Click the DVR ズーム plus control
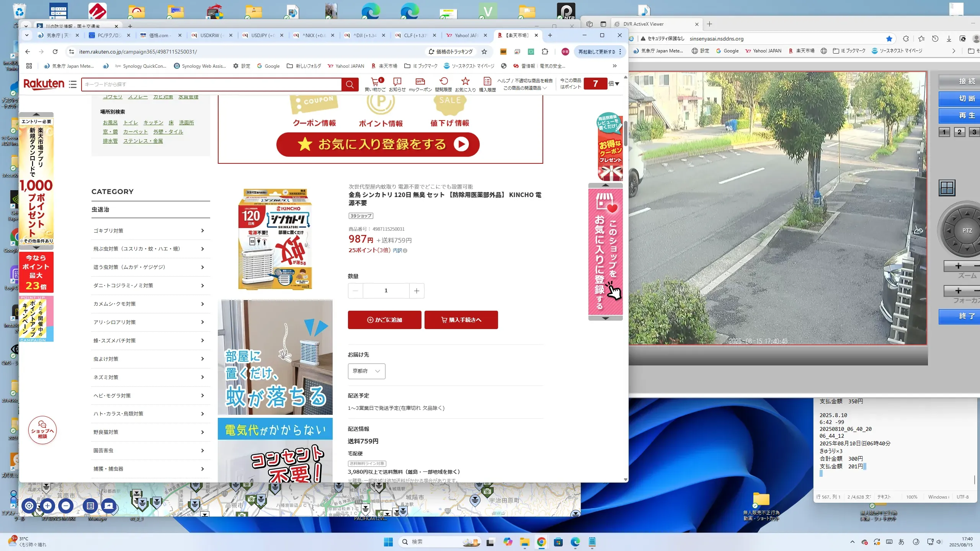This screenshot has height=551, width=980. coord(958,266)
